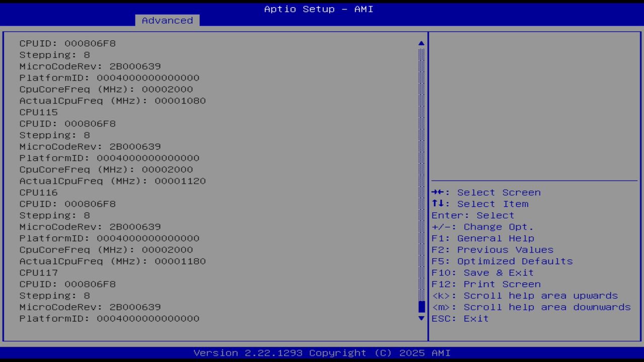Click the MicroCodeRev: 2B000639 entry
644x362 pixels.
(x=90, y=66)
